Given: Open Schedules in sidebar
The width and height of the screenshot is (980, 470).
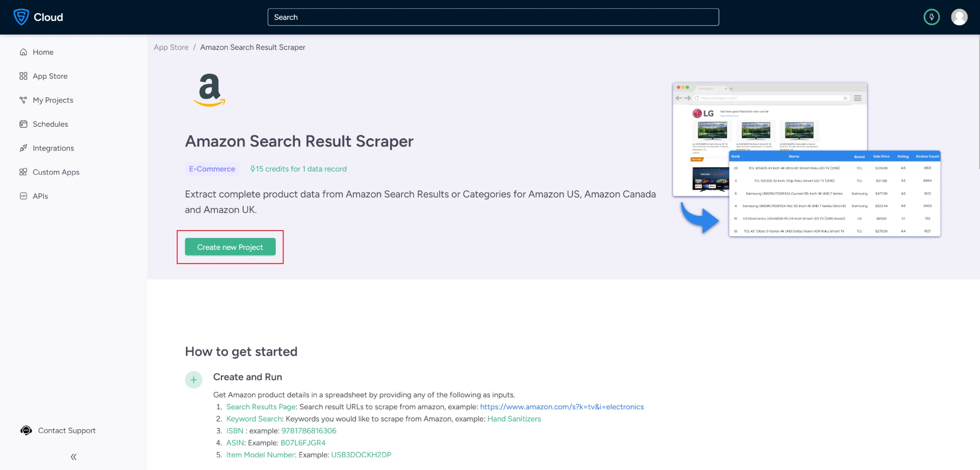Looking at the screenshot, I should (51, 124).
